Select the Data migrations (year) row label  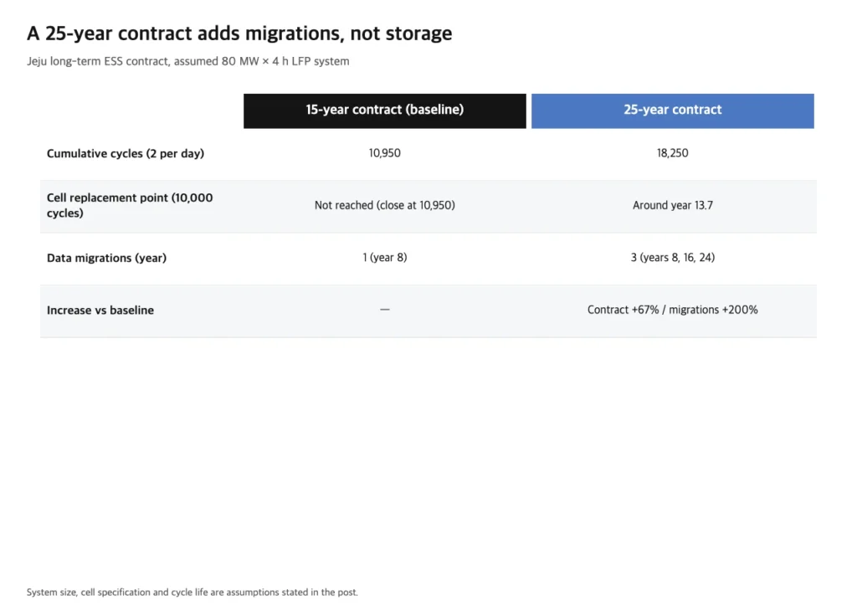tap(106, 258)
